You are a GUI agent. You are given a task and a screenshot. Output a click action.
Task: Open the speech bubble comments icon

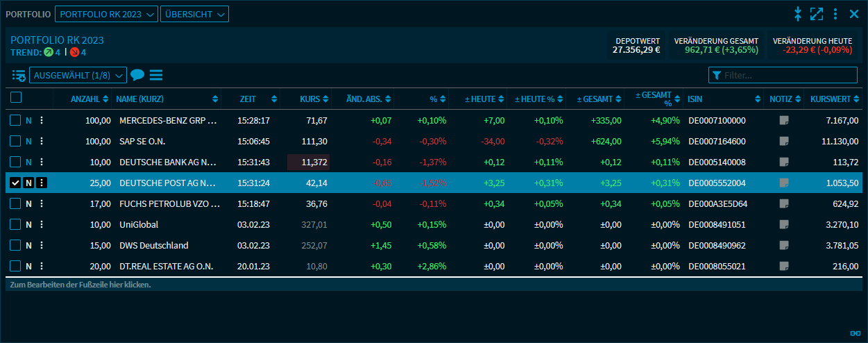click(137, 75)
